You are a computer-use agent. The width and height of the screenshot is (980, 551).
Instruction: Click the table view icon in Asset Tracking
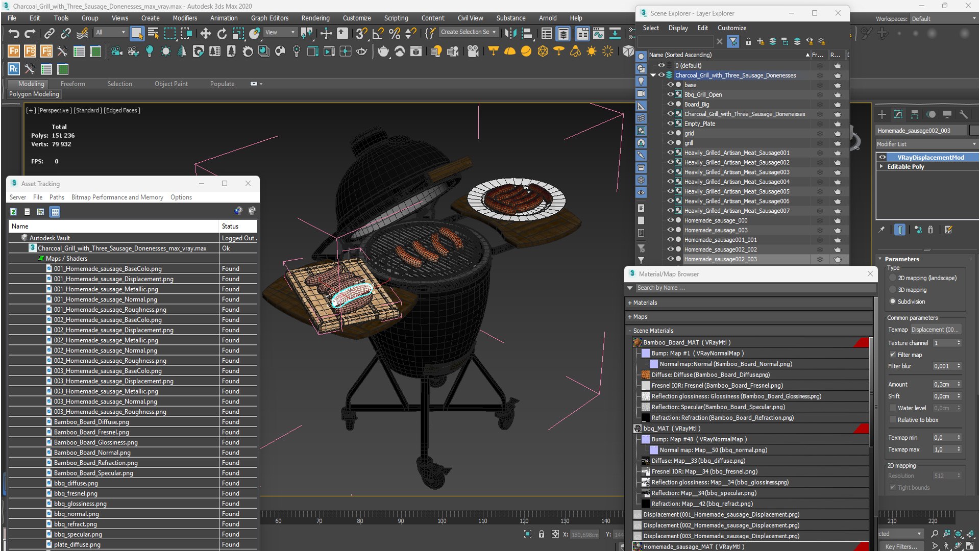tap(55, 212)
